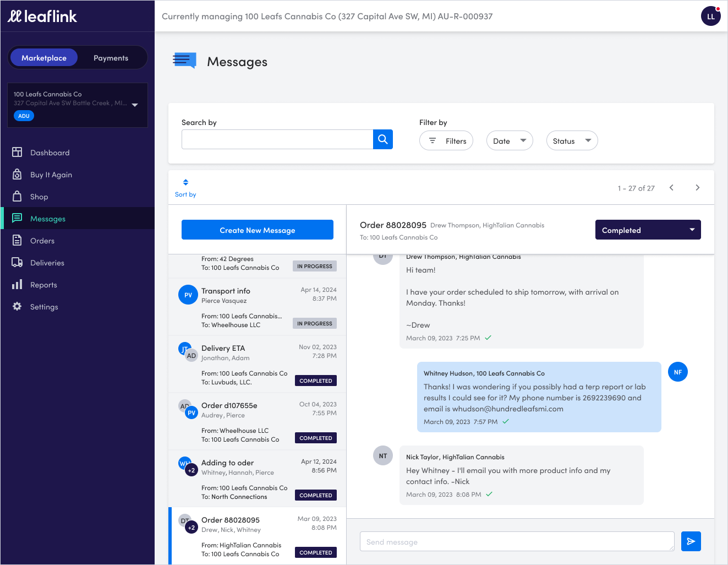Open the Filters menu
The height and width of the screenshot is (565, 728).
(x=446, y=140)
